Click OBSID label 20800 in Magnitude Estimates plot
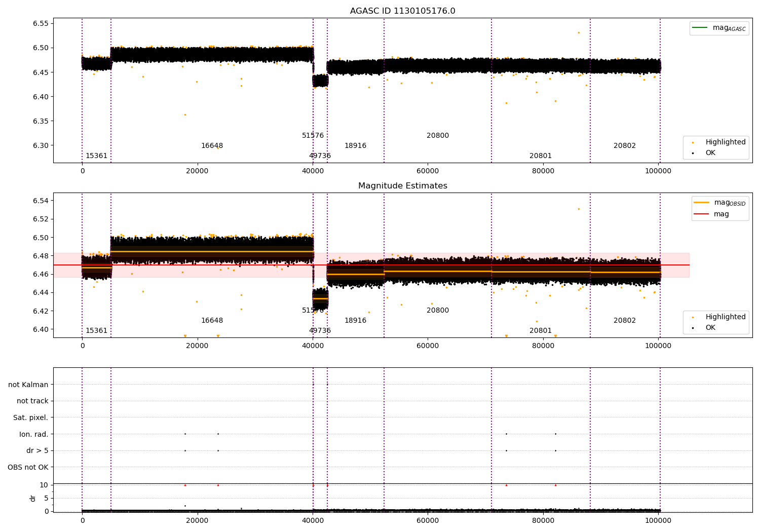 (x=438, y=311)
